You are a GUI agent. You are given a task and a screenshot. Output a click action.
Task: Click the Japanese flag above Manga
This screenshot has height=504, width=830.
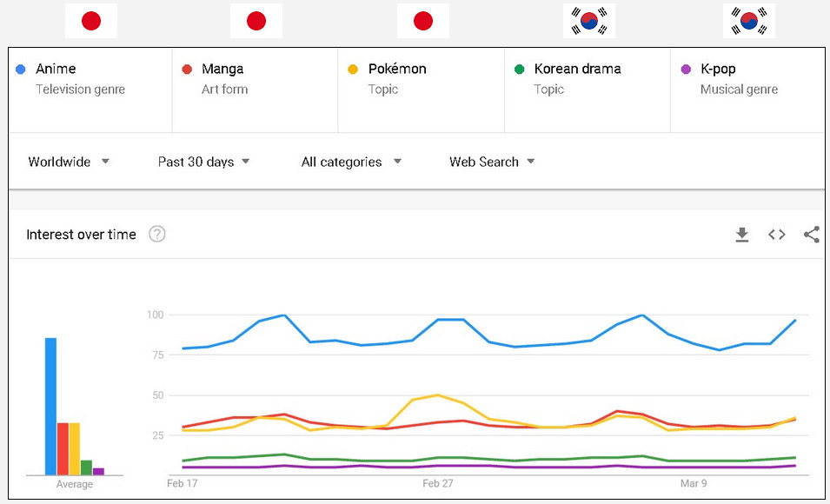256,21
